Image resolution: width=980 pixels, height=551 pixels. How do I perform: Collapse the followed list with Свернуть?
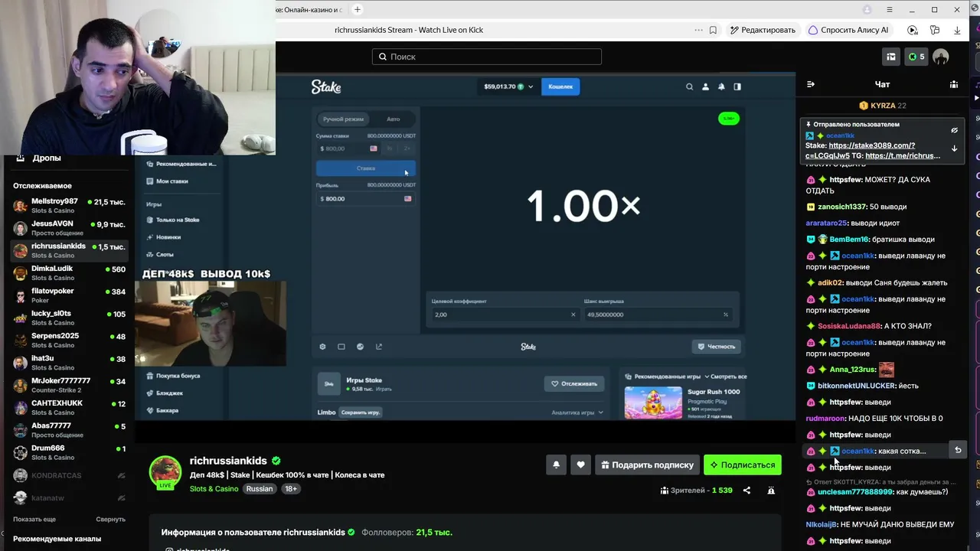click(110, 519)
